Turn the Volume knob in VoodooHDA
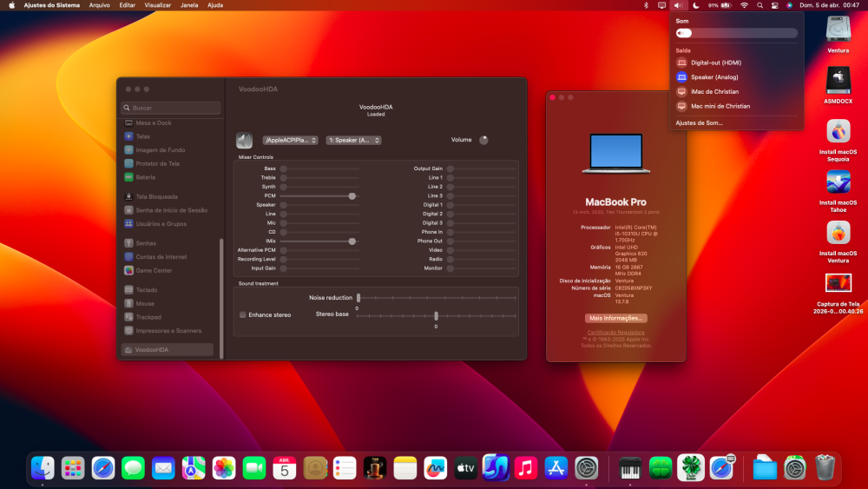 pos(483,140)
